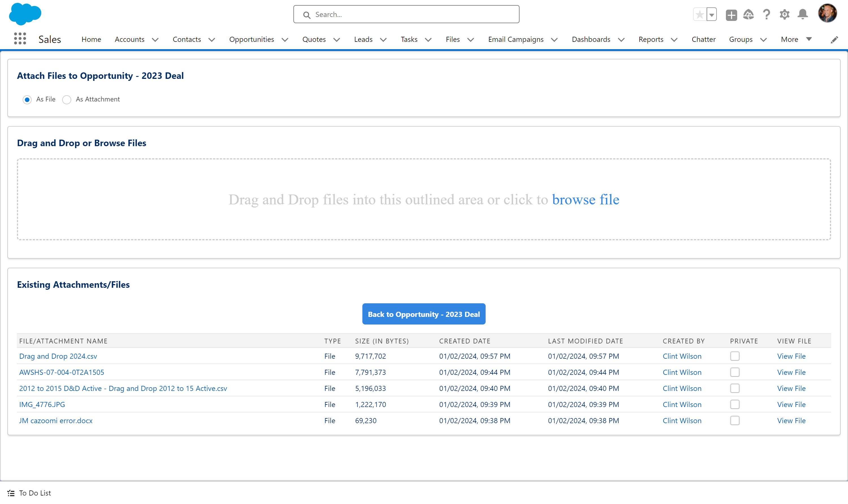Go to the Home tab
Screen dimensions: 848x504
[91, 39]
